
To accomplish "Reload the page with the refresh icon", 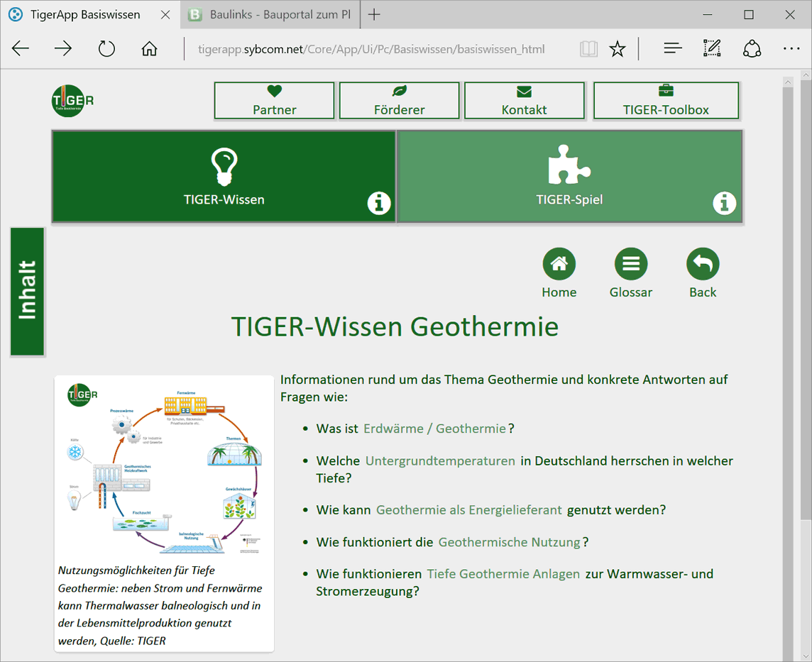I will click(106, 49).
